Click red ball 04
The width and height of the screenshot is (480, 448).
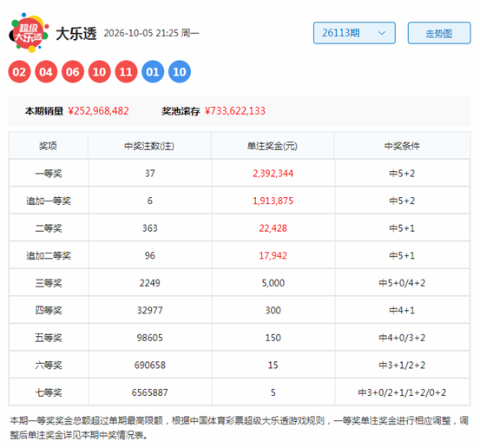[x=46, y=72]
